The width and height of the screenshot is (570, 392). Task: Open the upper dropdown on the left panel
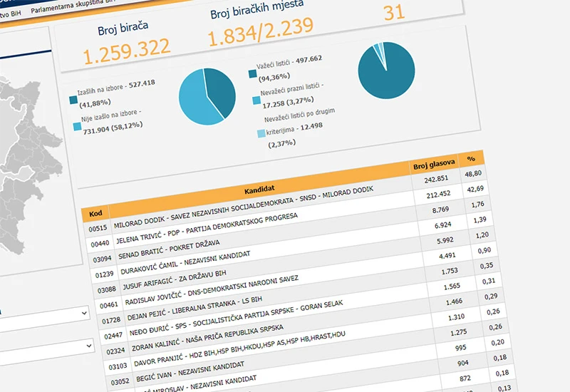coord(43,319)
